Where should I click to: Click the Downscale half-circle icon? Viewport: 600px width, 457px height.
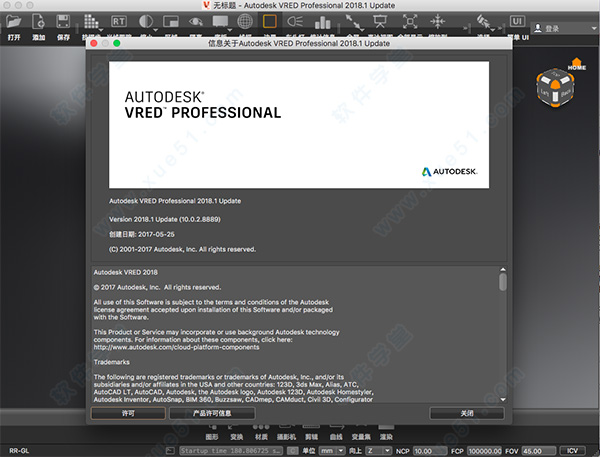pos(145,21)
